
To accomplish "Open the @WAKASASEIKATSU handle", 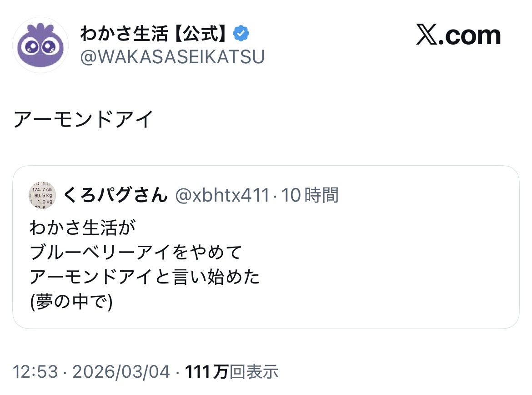I will (172, 57).
